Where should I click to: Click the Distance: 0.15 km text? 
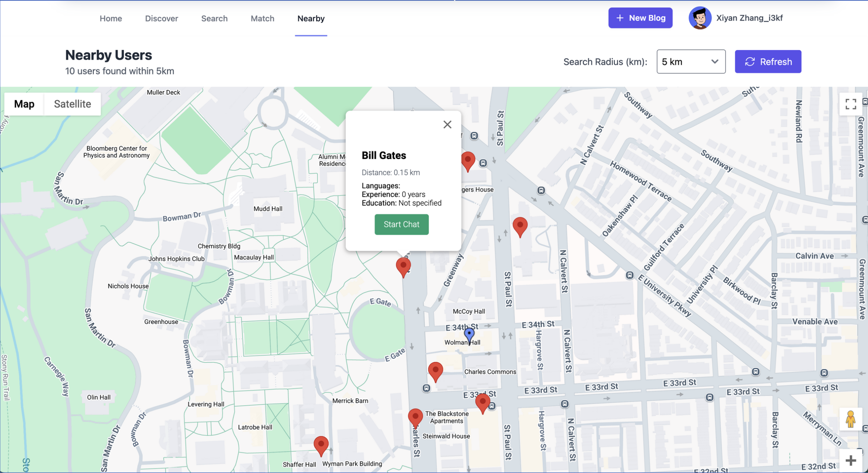click(391, 172)
